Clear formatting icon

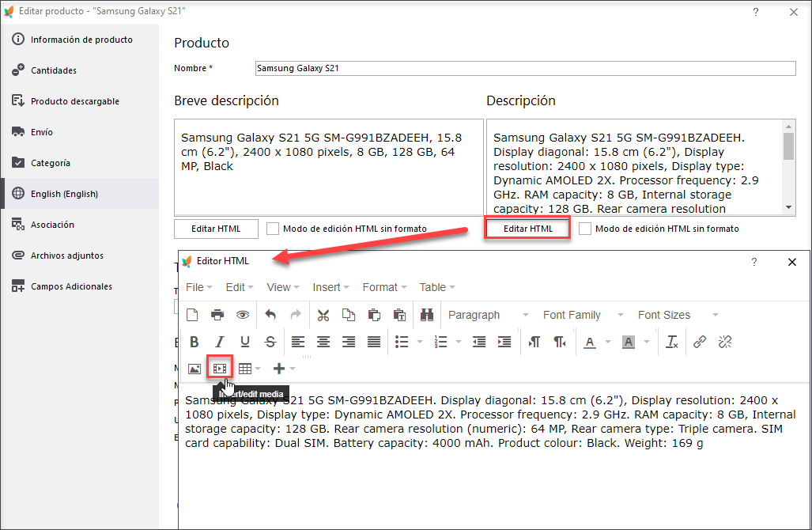coord(672,342)
